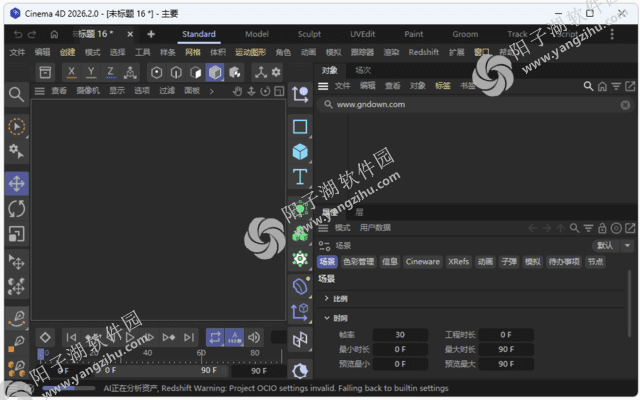Click the 帧率 value field 30
The height and width of the screenshot is (400, 640).
(400, 335)
